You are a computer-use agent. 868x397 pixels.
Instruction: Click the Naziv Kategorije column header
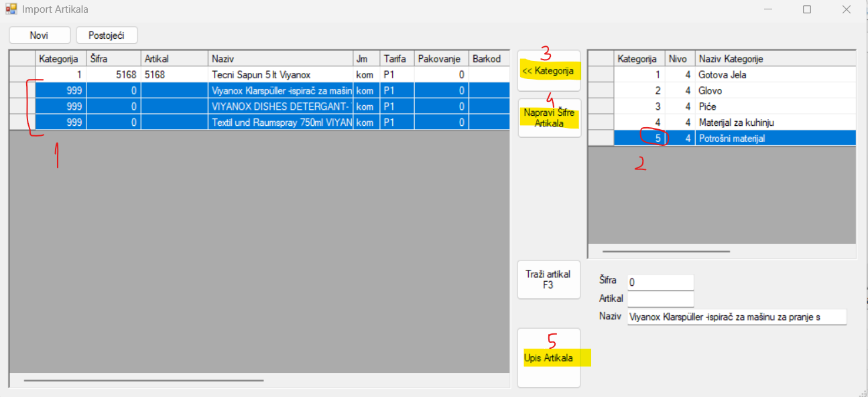click(775, 59)
